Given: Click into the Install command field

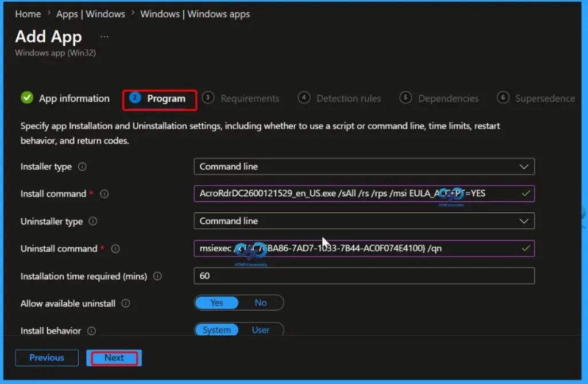Looking at the screenshot, I should point(364,193).
